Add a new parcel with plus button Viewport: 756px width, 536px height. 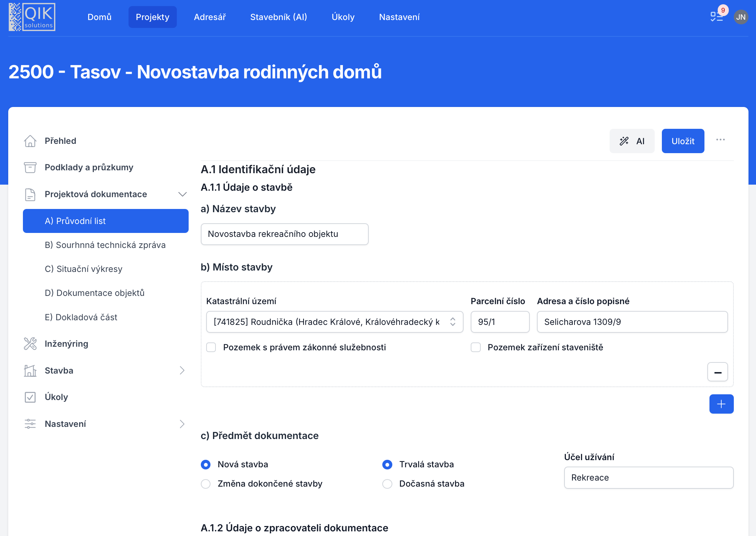coord(721,404)
